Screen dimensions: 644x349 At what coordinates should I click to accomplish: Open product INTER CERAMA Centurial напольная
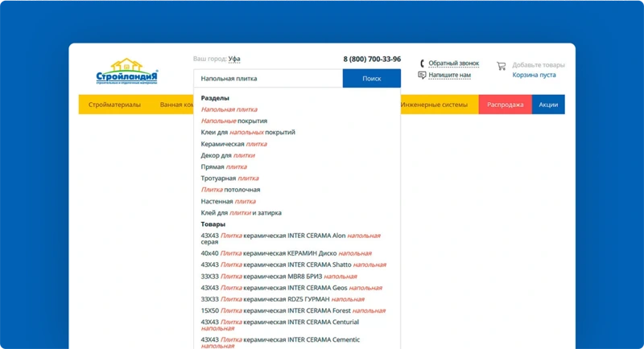tap(280, 325)
